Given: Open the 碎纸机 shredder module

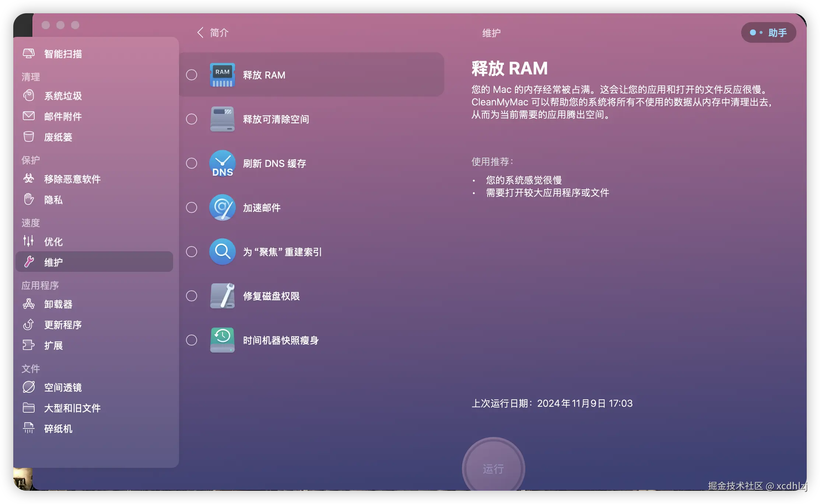Looking at the screenshot, I should point(58,428).
